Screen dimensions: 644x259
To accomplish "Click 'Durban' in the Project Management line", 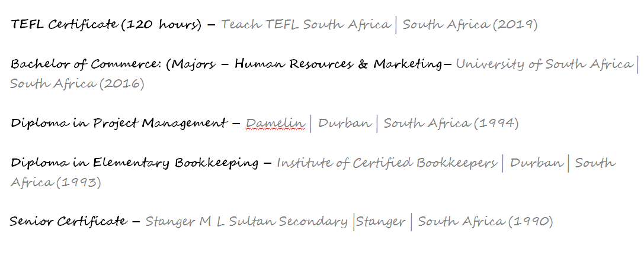I will click(x=345, y=124).
